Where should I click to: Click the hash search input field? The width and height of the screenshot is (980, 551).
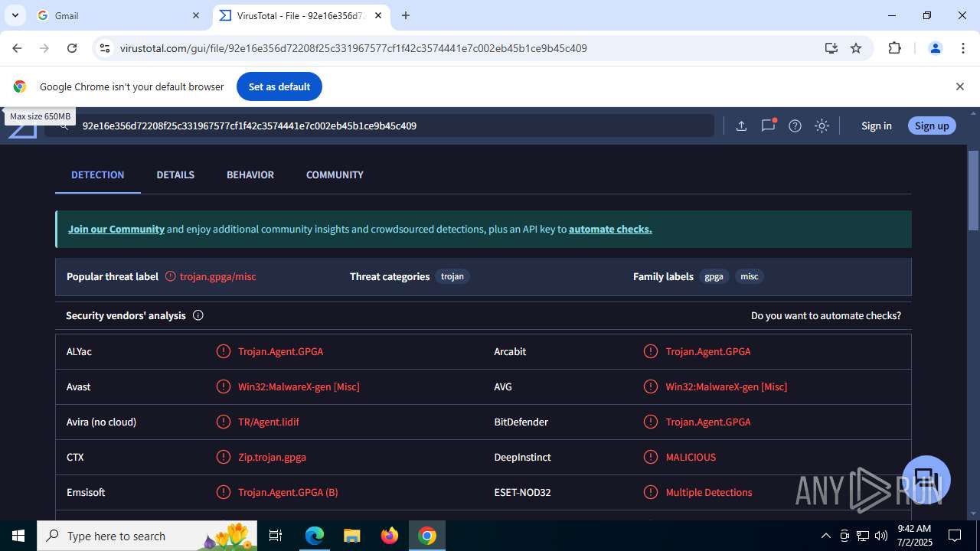point(379,126)
